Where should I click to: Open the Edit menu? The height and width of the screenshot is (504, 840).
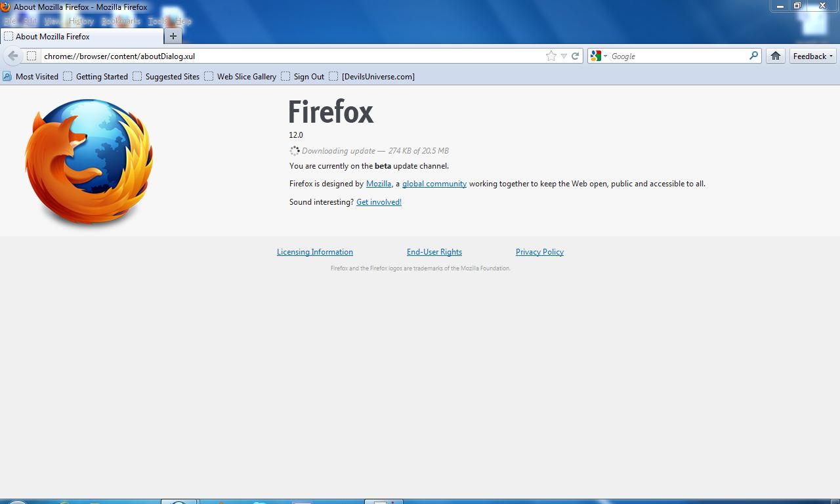point(31,21)
